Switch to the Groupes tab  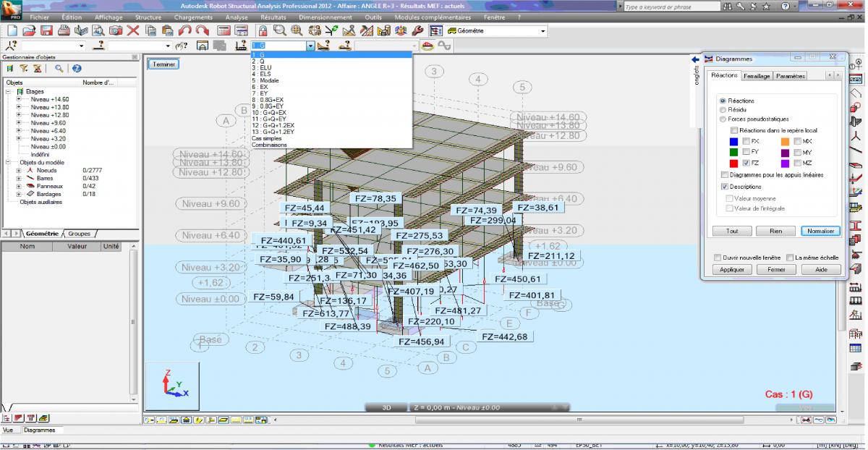(x=80, y=234)
